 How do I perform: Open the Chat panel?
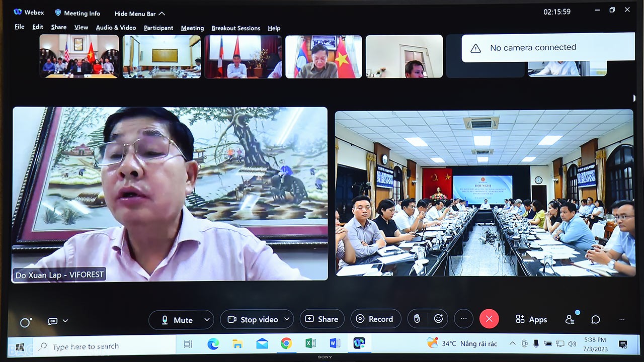596,319
